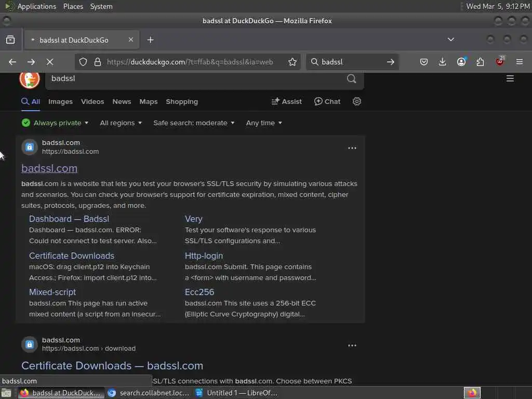The width and height of the screenshot is (532, 399).
Task: Open Pocket save icon
Action: [x=424, y=62]
